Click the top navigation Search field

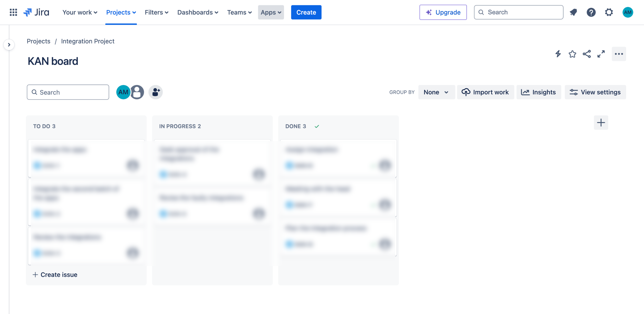[518, 12]
